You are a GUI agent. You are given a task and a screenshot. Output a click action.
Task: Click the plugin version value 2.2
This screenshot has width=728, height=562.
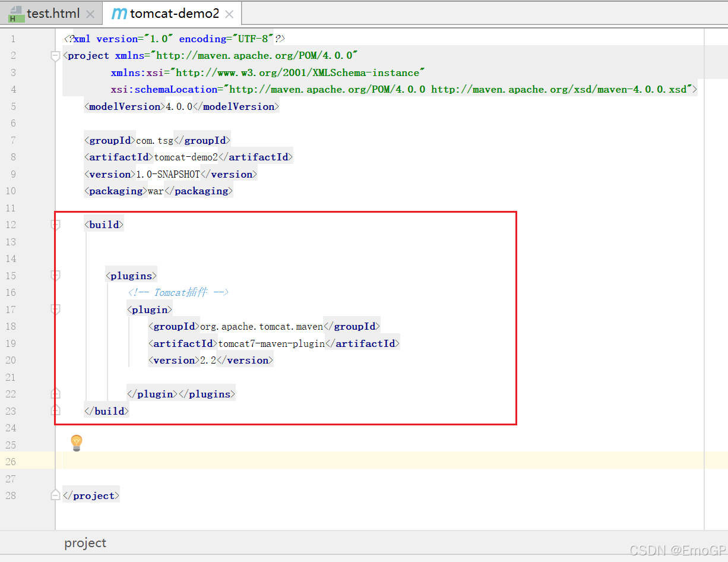(208, 360)
